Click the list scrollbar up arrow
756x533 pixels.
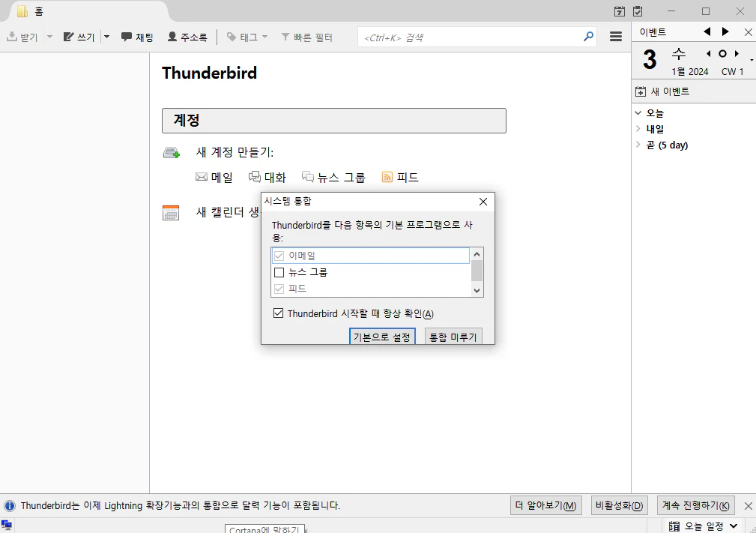tap(477, 253)
